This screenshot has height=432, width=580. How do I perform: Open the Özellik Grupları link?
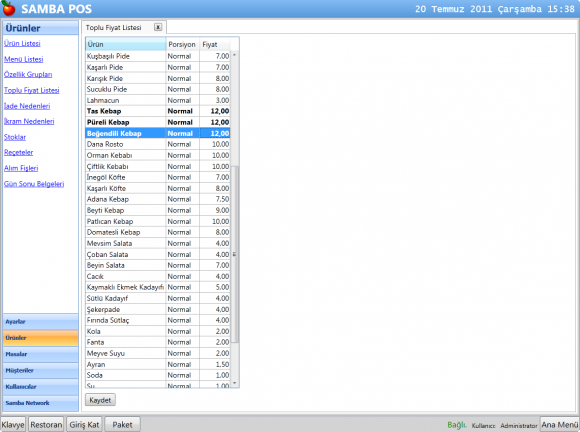(28, 75)
